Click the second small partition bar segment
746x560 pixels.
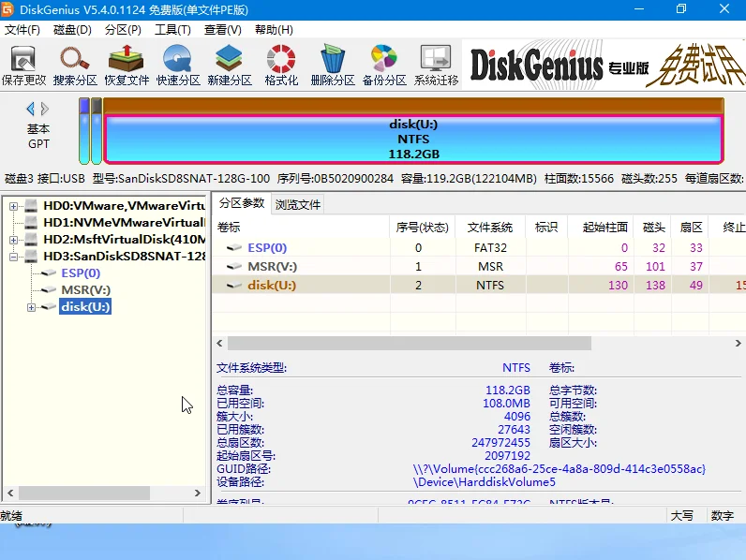click(97, 131)
